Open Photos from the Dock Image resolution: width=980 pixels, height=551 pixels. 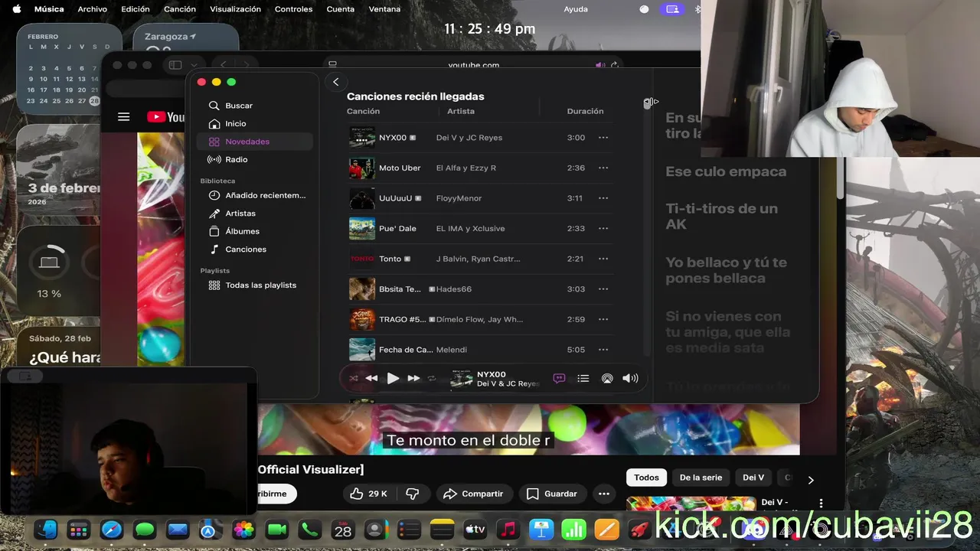[x=243, y=530]
